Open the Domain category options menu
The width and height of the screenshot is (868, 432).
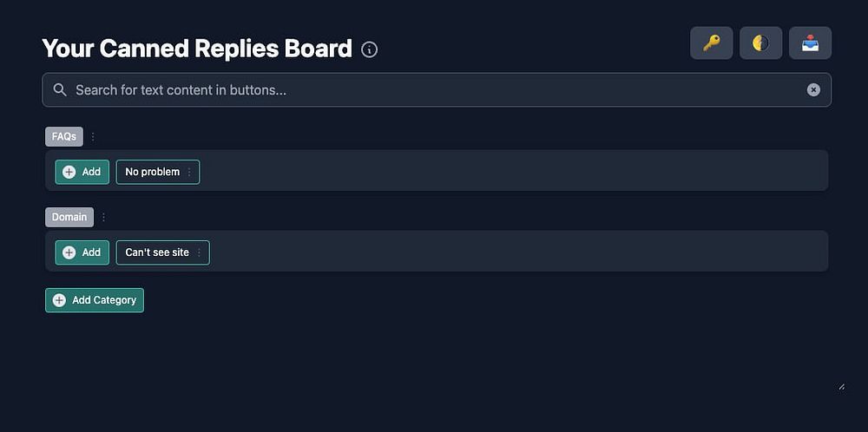click(103, 218)
